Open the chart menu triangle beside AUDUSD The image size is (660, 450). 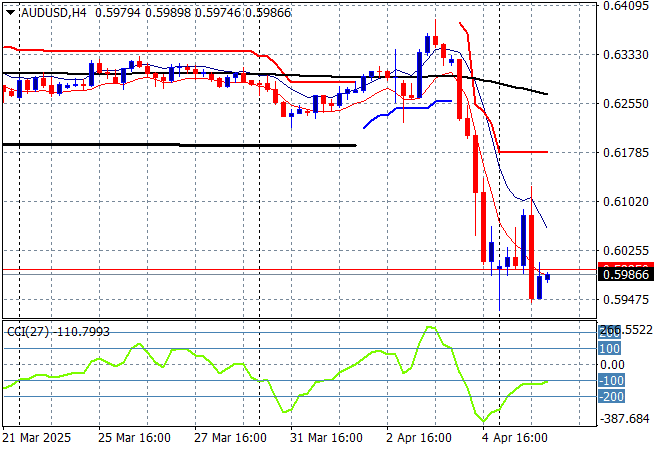coord(11,13)
